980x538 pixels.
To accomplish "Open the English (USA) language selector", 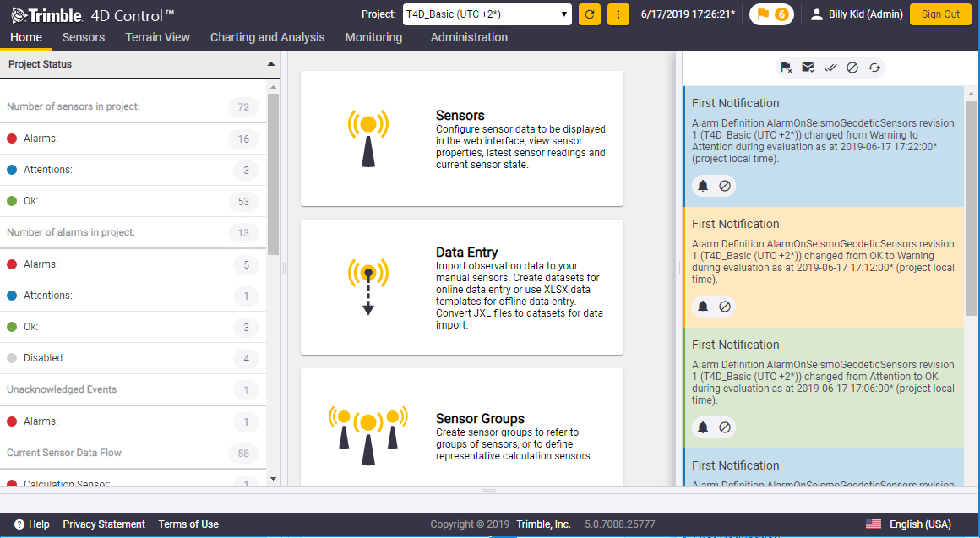I will 920,524.
